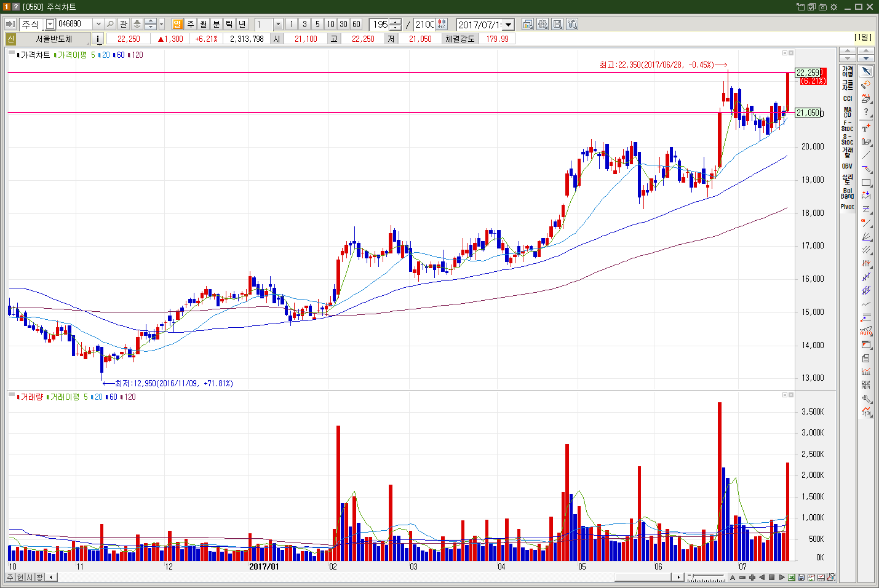Screen dimensions: 879x588
Task: Switch to monthly (월) chart period
Action: 204,24
